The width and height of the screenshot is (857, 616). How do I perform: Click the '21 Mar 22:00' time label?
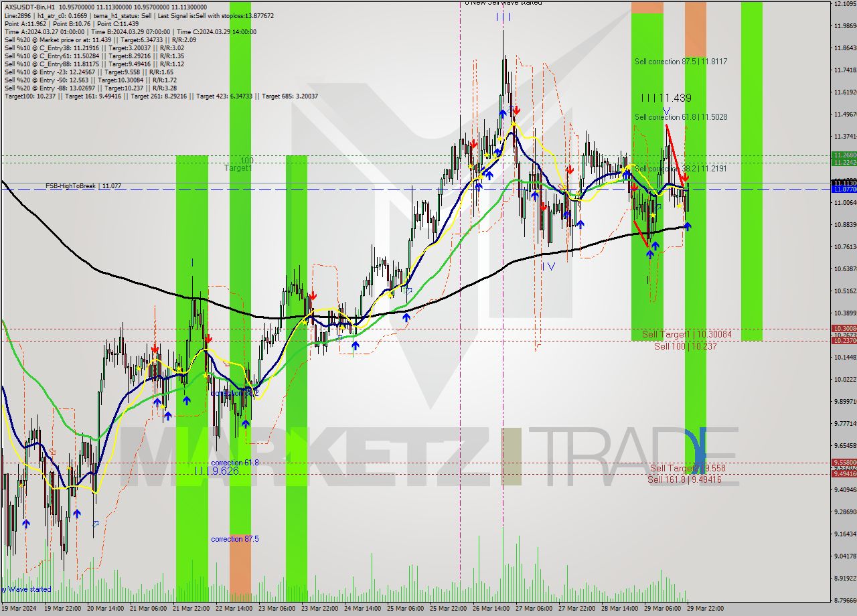pos(191,609)
